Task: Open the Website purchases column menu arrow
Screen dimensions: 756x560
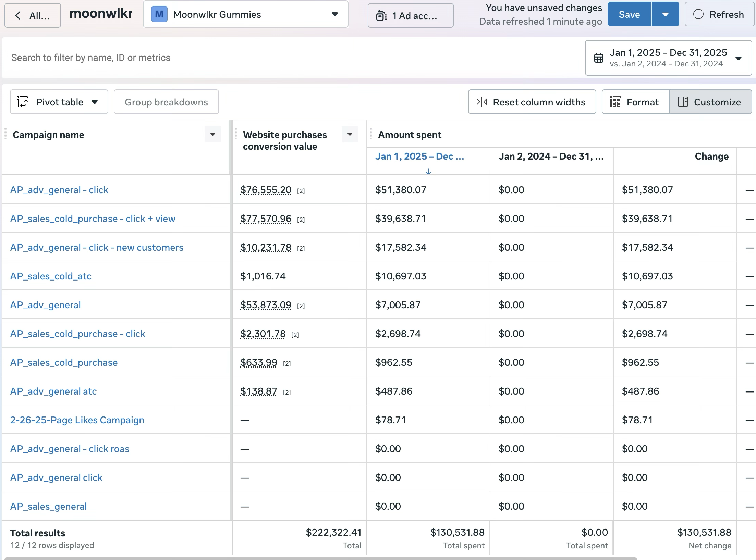Action: point(350,134)
